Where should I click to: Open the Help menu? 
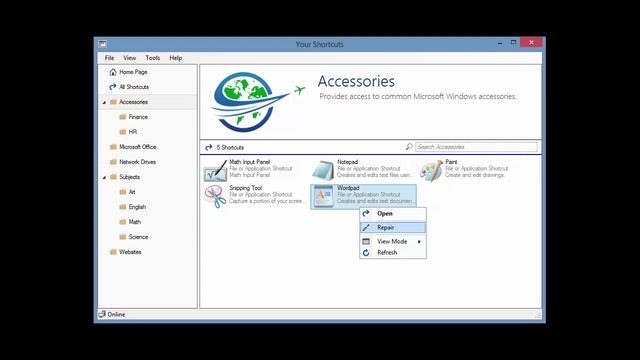click(176, 58)
